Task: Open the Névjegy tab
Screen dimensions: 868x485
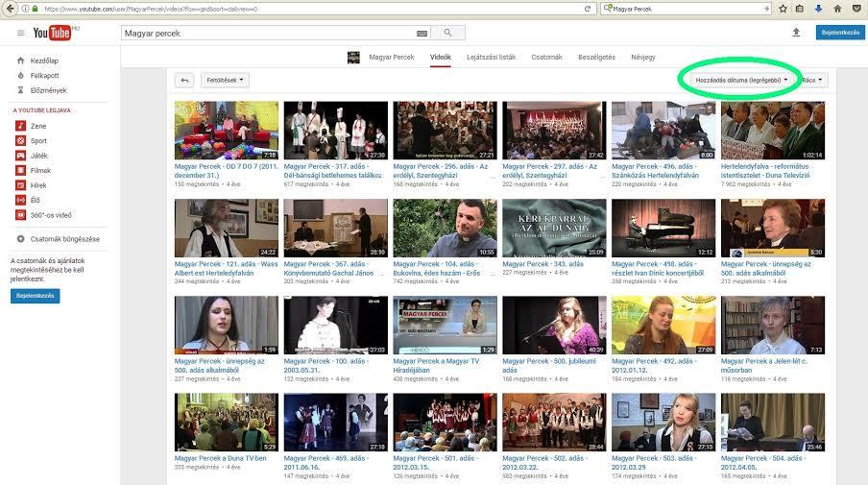Action: click(642, 58)
